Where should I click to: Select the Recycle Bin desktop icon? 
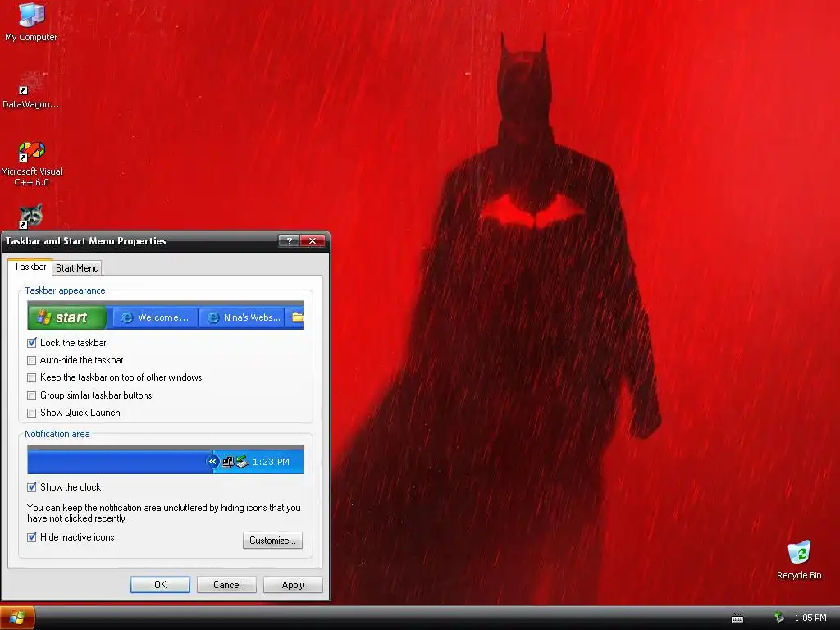[x=799, y=559]
